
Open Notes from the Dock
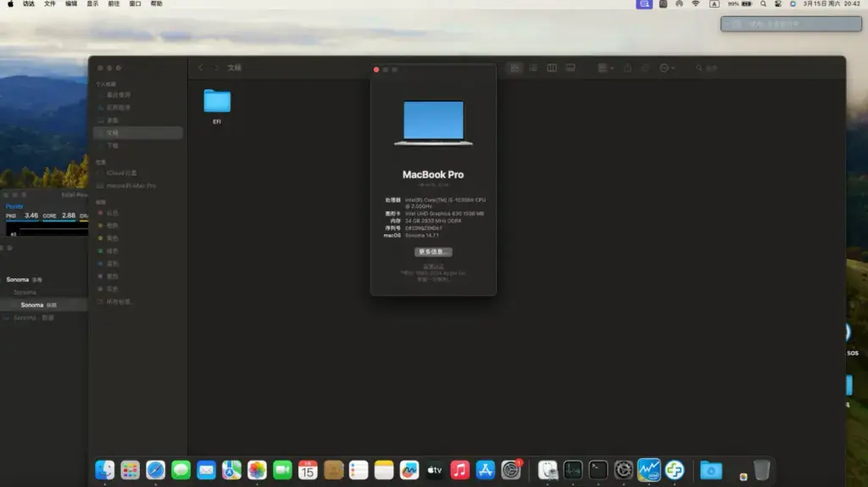[384, 470]
